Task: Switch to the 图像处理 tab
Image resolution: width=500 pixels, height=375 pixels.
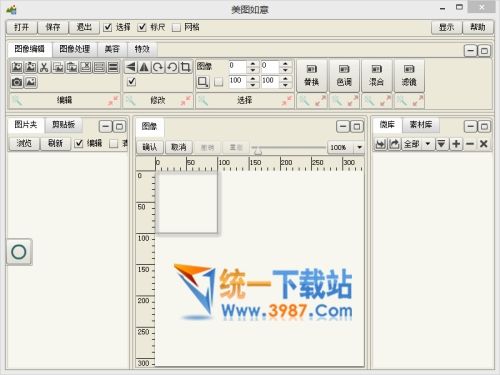Action: tap(75, 49)
